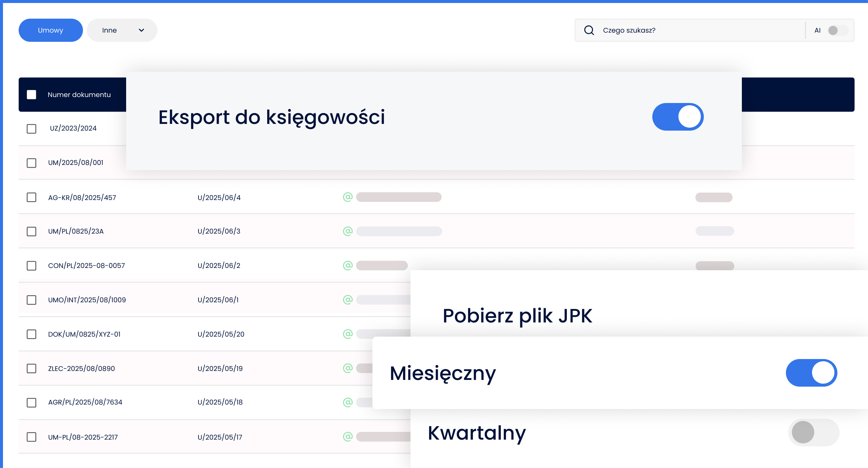The width and height of the screenshot is (868, 468).
Task: Click the @ icon in UMO/INT/2025/08/1009 row
Action: [348, 300]
